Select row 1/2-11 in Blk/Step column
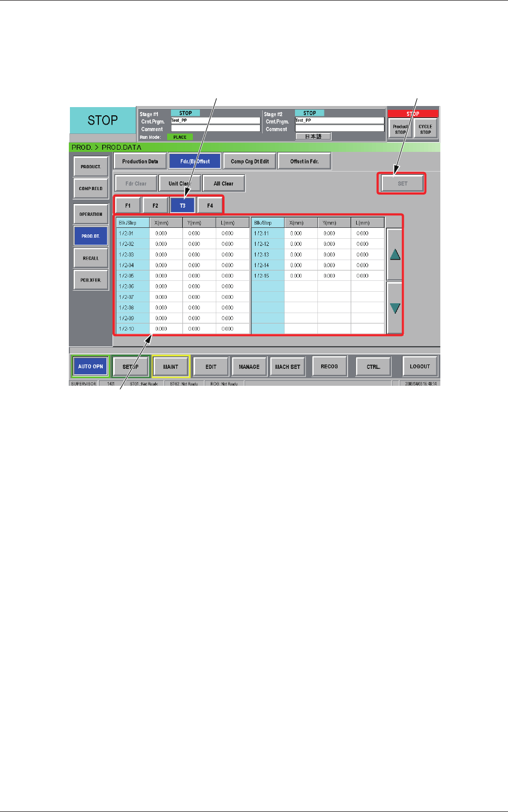Screen dimensions: 508x812 click(x=268, y=233)
